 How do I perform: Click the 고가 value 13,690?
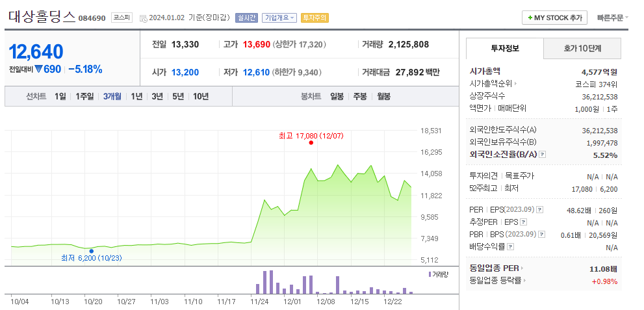256,44
